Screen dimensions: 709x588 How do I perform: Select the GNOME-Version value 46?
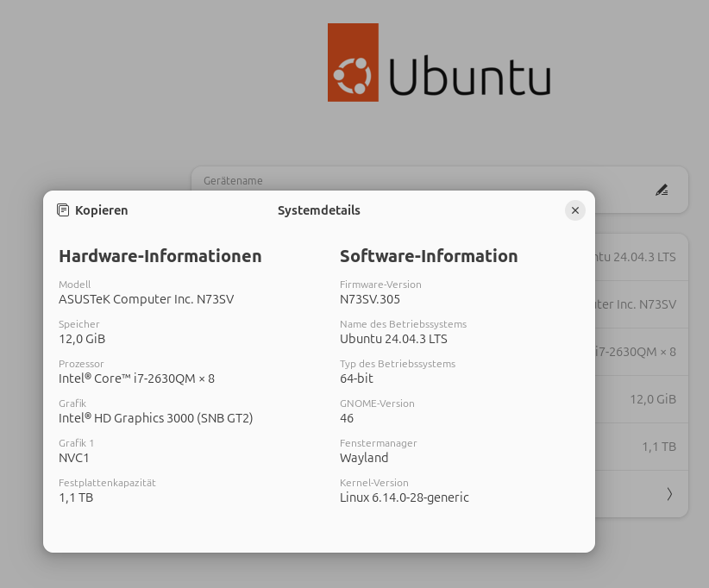coord(347,418)
